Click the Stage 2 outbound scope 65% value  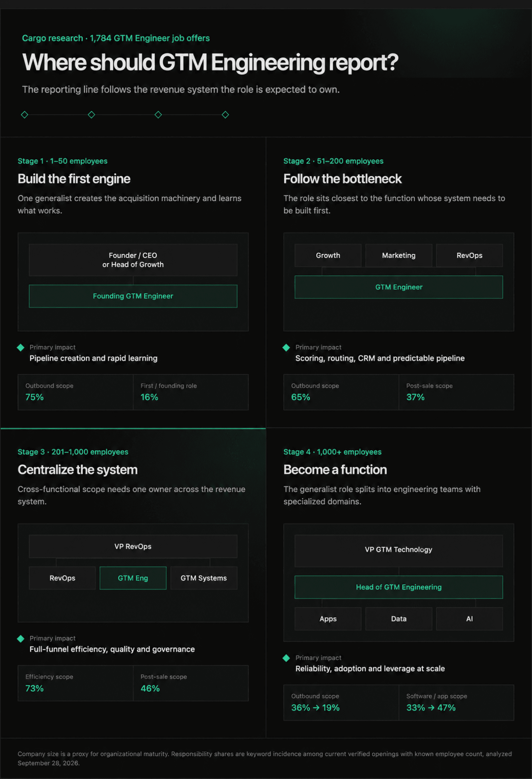pos(301,397)
